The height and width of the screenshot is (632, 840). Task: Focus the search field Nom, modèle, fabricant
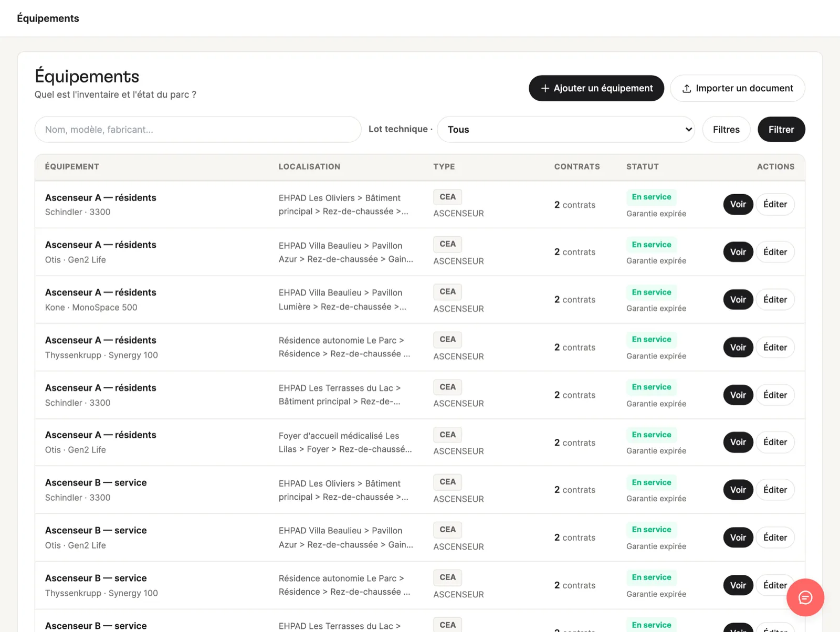click(198, 130)
